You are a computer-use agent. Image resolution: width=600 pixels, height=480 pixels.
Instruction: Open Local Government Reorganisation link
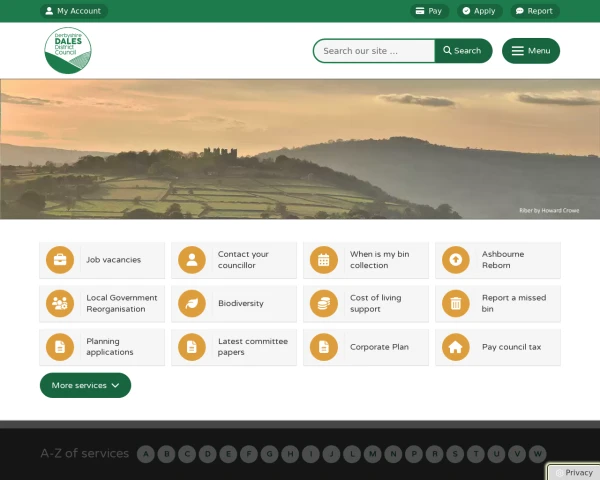pos(102,304)
